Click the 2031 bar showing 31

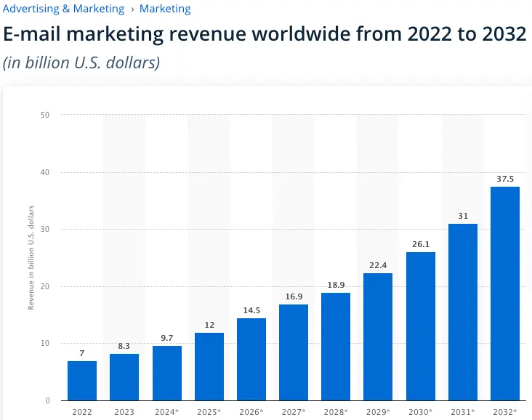462,312
